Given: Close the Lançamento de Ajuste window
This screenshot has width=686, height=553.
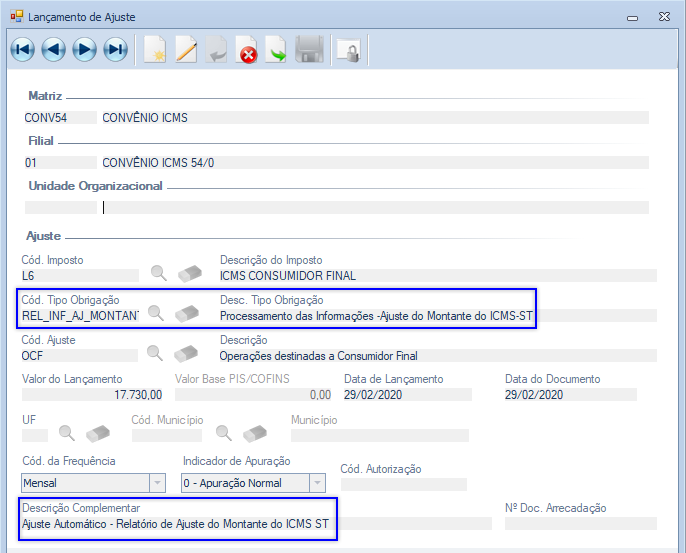Looking at the screenshot, I should (x=664, y=17).
